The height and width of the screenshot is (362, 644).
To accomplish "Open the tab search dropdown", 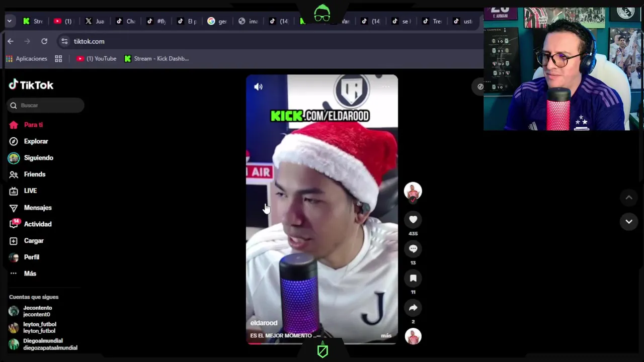I will [9, 21].
